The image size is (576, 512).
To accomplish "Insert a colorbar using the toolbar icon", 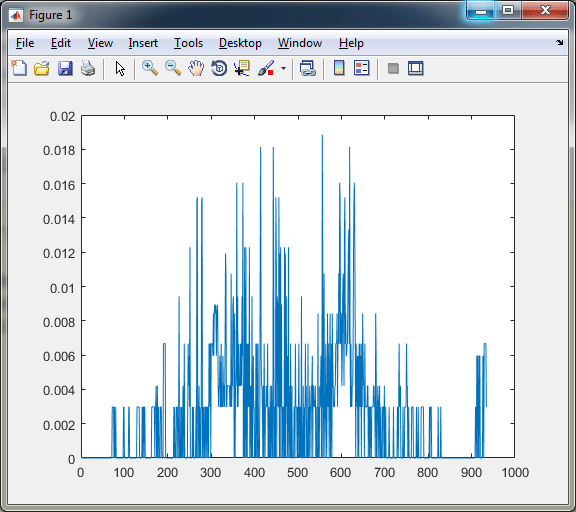I will (x=339, y=68).
